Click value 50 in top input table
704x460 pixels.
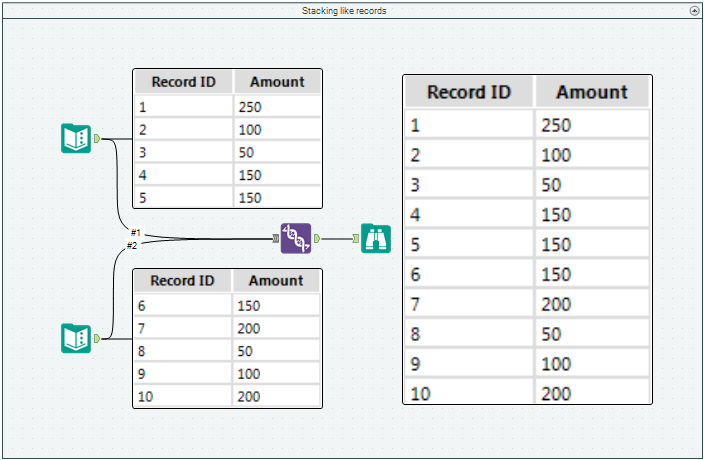coord(246,153)
